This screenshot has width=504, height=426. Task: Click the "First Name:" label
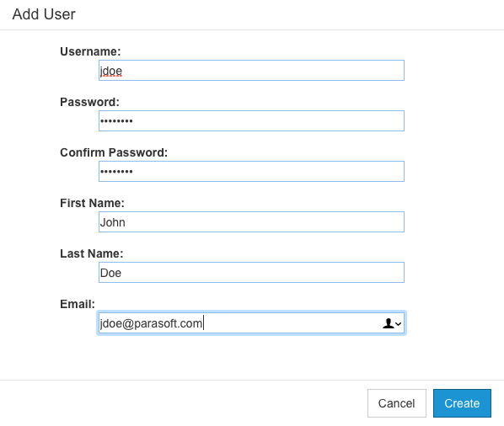92,203
